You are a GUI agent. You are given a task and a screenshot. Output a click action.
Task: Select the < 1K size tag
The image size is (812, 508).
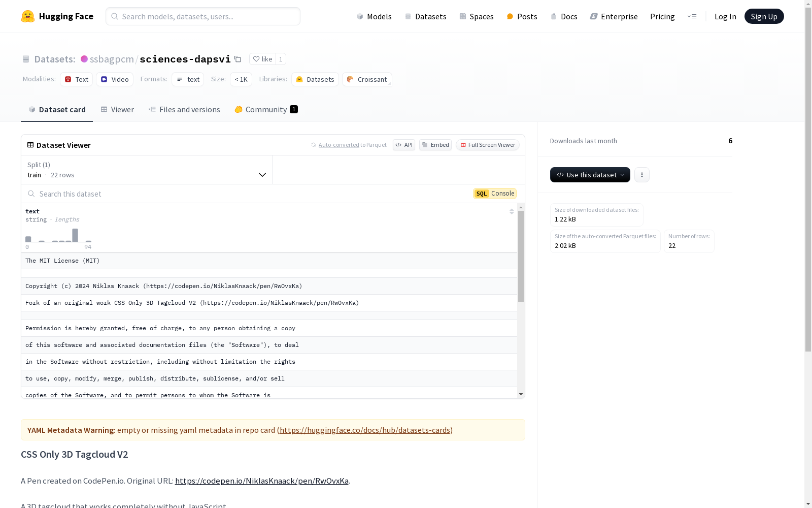tap(241, 79)
